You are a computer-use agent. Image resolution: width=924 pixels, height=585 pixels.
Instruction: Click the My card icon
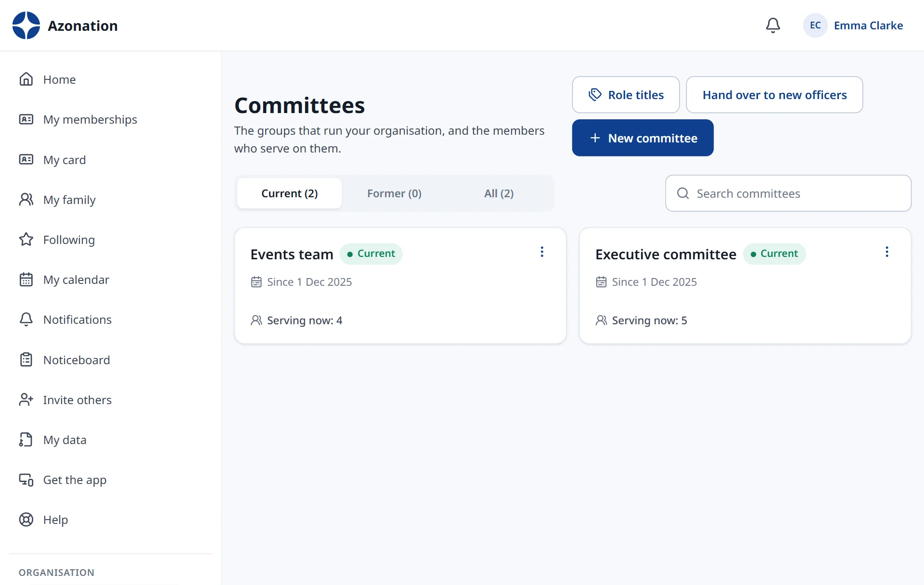point(26,160)
